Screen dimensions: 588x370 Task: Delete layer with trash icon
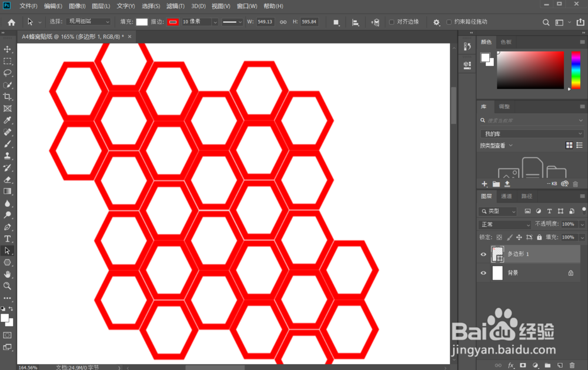coord(572,365)
